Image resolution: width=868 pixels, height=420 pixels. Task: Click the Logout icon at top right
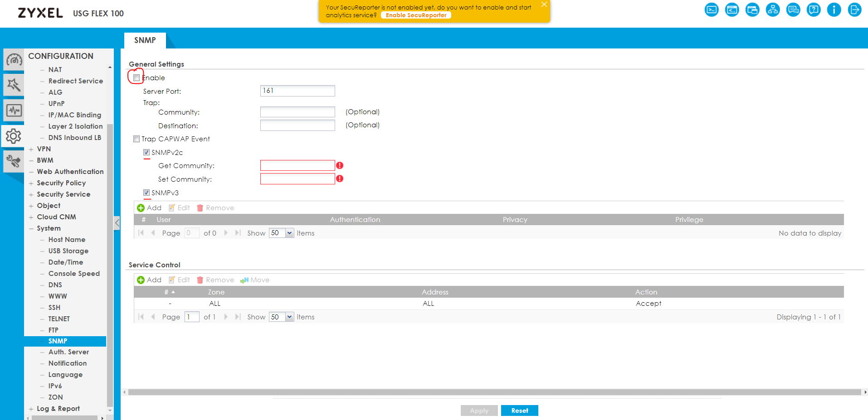(x=854, y=10)
